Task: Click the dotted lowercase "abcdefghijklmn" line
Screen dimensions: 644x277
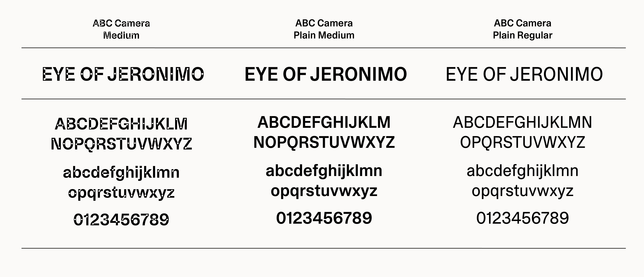Action: pyautogui.click(x=121, y=173)
